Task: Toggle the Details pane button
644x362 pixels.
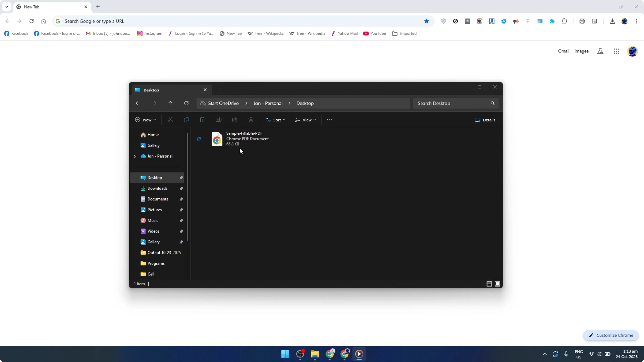Action: click(x=485, y=120)
